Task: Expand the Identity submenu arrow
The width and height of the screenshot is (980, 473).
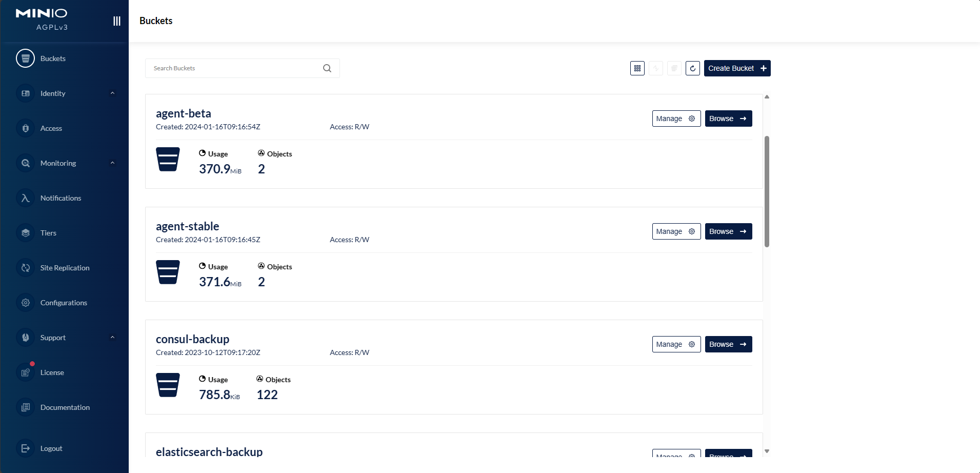Action: tap(112, 93)
